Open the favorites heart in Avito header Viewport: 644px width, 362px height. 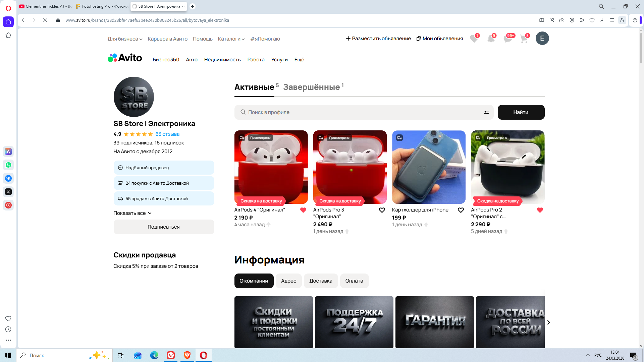coord(474,39)
